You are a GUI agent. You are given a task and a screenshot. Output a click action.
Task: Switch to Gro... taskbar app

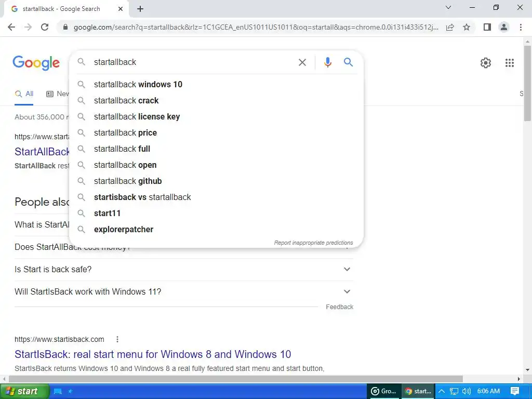[384, 391]
